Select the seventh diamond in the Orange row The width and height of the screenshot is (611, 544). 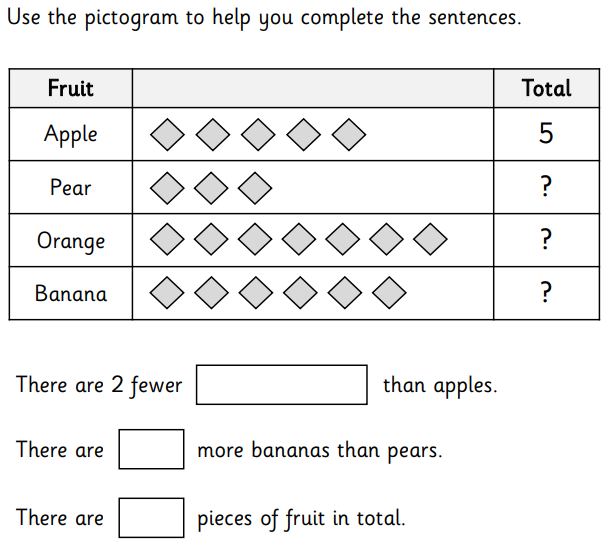[430, 239]
